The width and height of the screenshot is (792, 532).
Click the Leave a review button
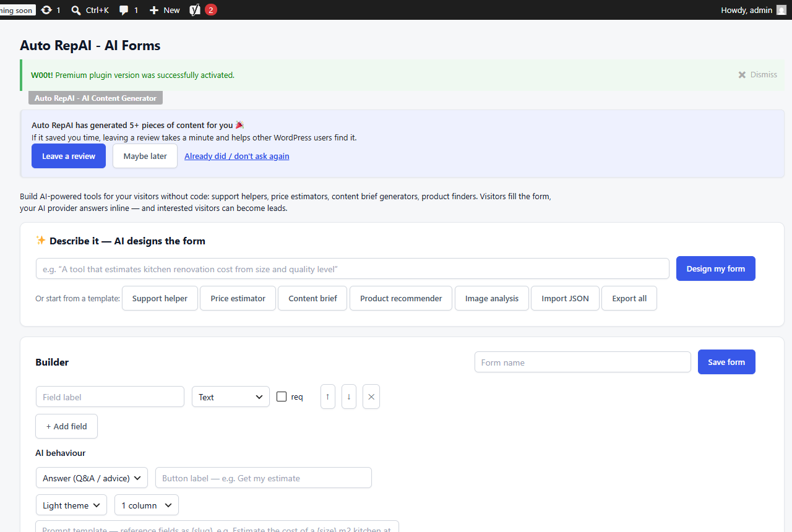69,156
